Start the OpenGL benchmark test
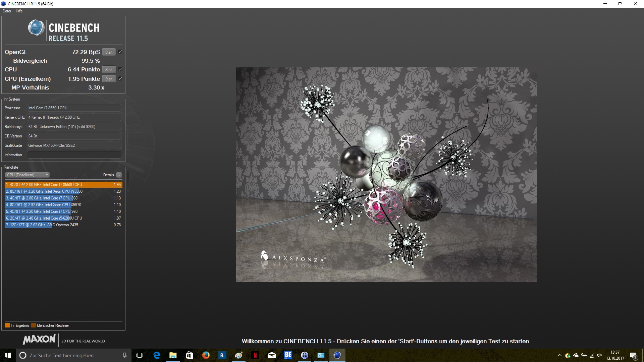 pos(109,52)
